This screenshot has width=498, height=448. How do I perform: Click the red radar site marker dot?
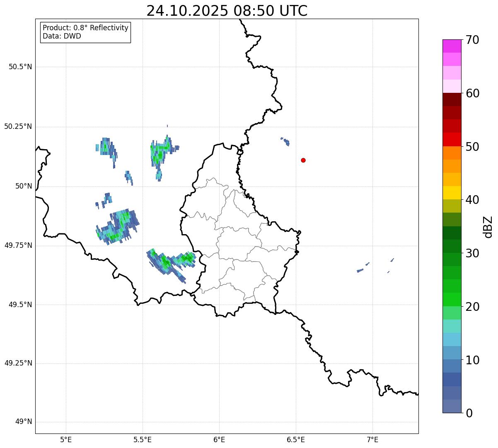tap(303, 160)
